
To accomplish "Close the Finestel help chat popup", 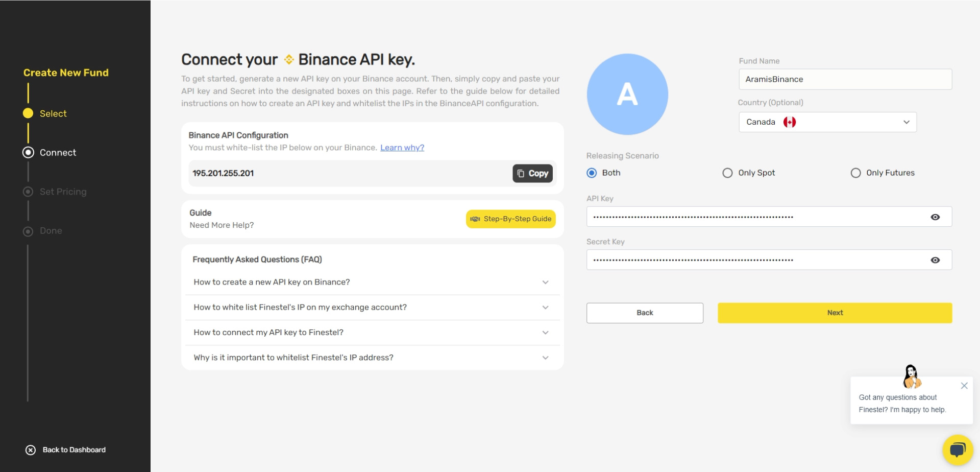I will click(964, 386).
